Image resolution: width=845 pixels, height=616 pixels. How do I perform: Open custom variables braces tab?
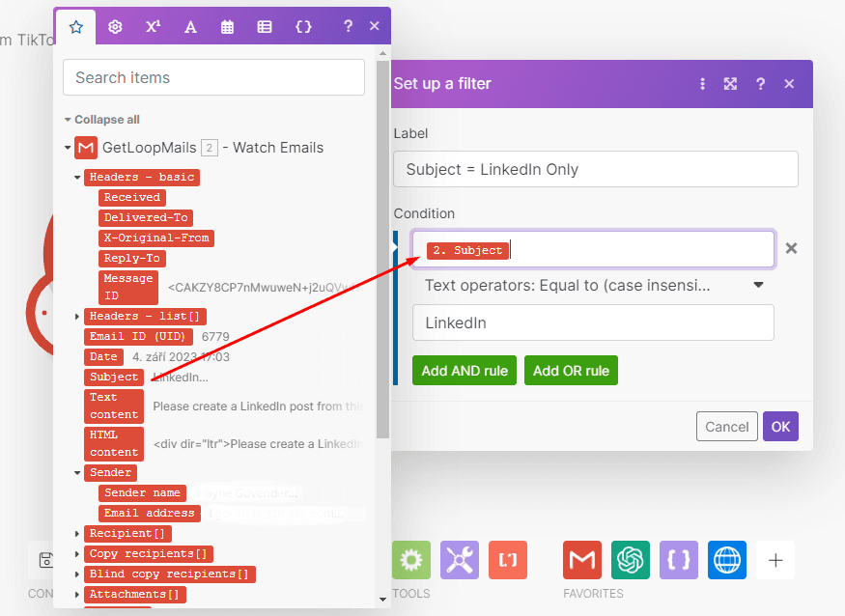(303, 27)
